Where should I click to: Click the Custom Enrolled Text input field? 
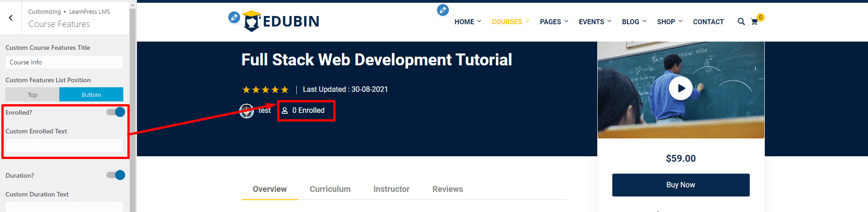tap(64, 146)
